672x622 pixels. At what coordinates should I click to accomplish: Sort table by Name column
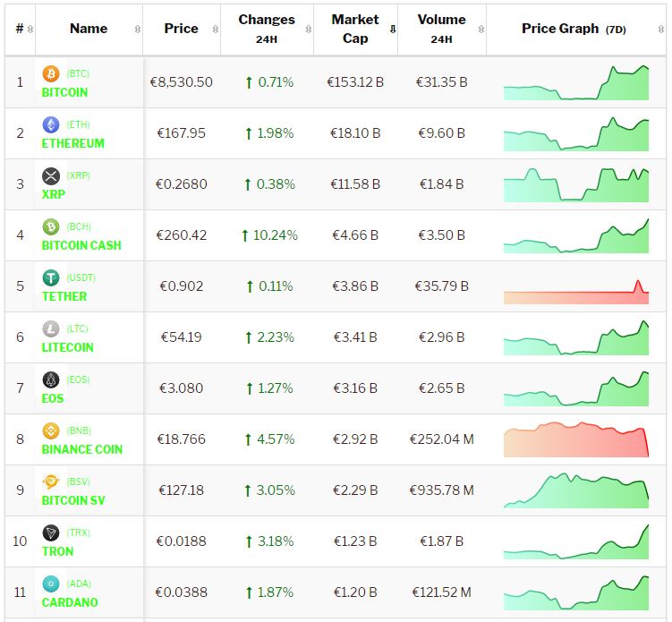click(x=89, y=29)
